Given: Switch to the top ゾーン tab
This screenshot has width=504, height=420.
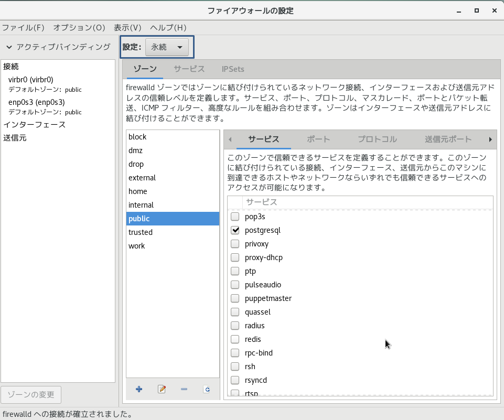Looking at the screenshot, I should pyautogui.click(x=145, y=69).
